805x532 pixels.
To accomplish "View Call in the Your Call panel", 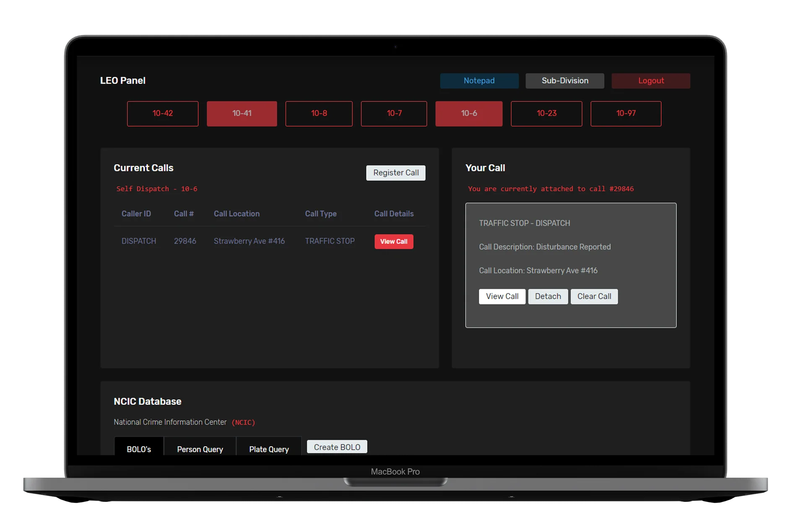I will (x=501, y=296).
